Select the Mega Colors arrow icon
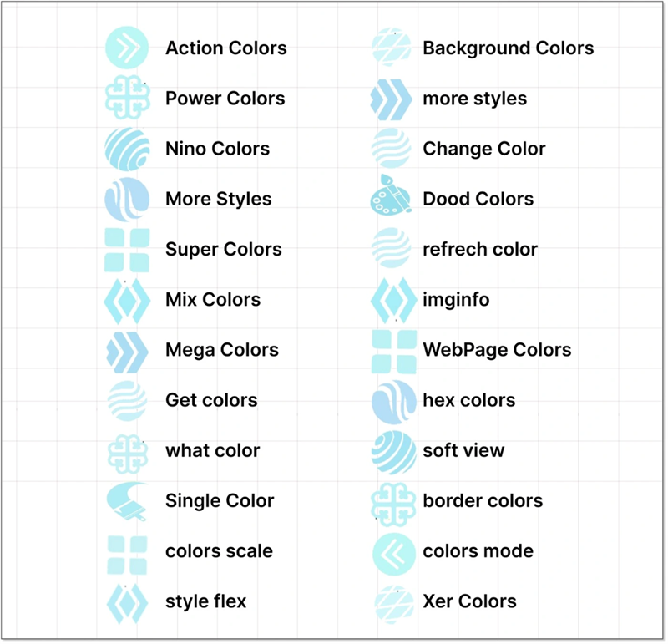This screenshot has height=644, width=668. [x=127, y=350]
